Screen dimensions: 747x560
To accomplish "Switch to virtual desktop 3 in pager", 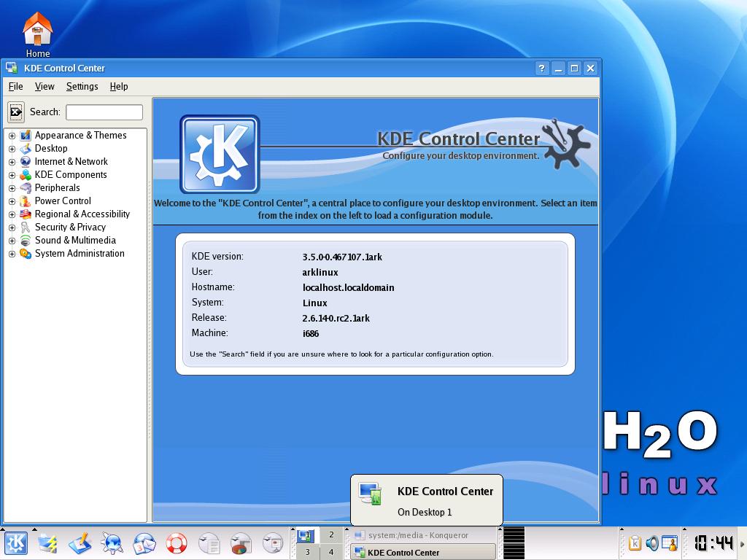I will coord(307,552).
